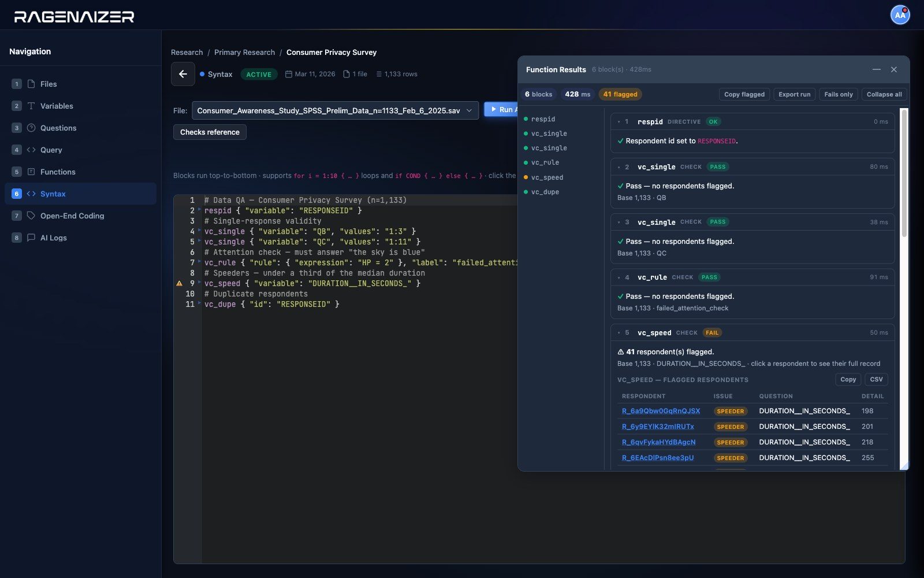Click fold arrow on code line 11
Screen dimensions: 924x578
(200, 303)
